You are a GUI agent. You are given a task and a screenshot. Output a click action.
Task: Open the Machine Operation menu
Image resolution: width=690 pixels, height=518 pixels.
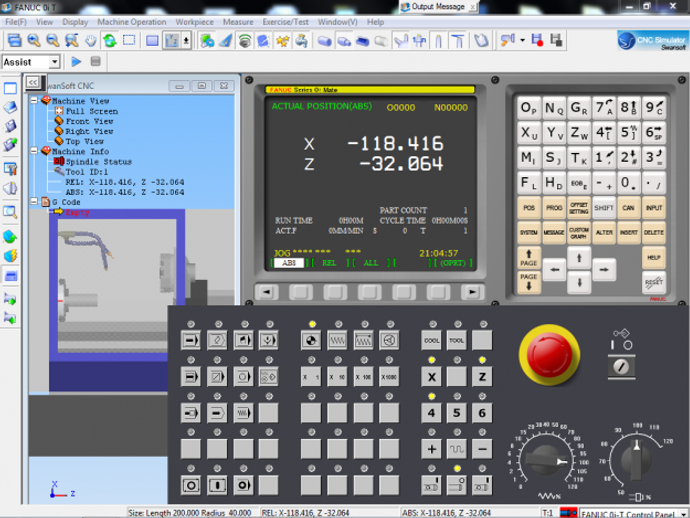pos(132,22)
